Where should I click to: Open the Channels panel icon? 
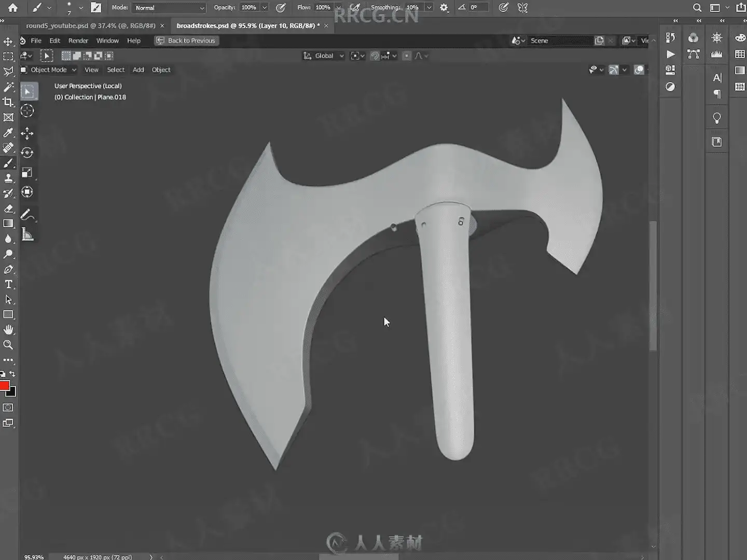click(x=693, y=37)
